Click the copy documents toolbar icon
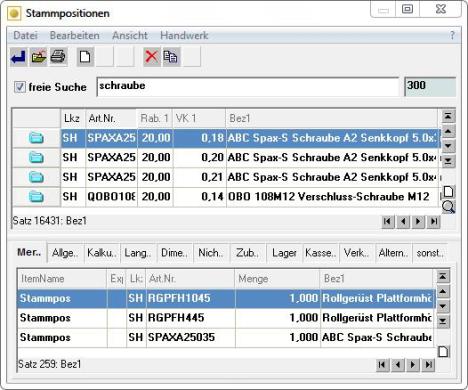Viewport: 468px width, 390px height. tap(171, 57)
